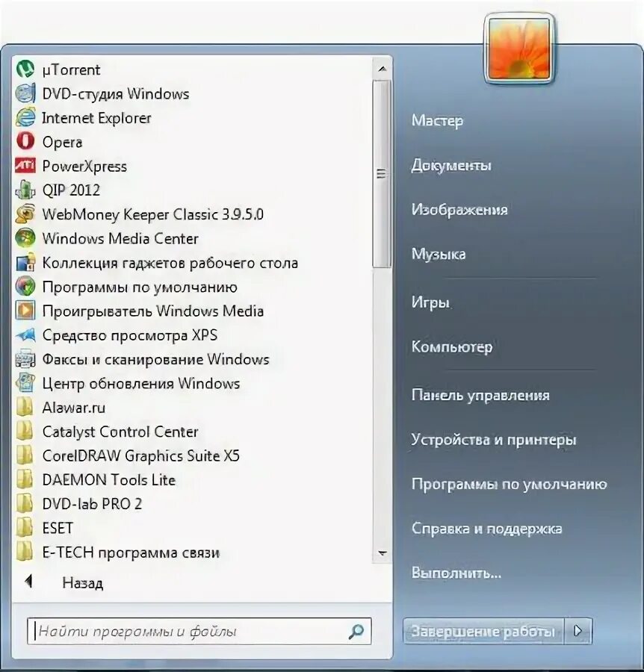The height and width of the screenshot is (672, 644).
Task: Expand DVD-lab PRO 2 folder
Action: pyautogui.click(x=25, y=503)
